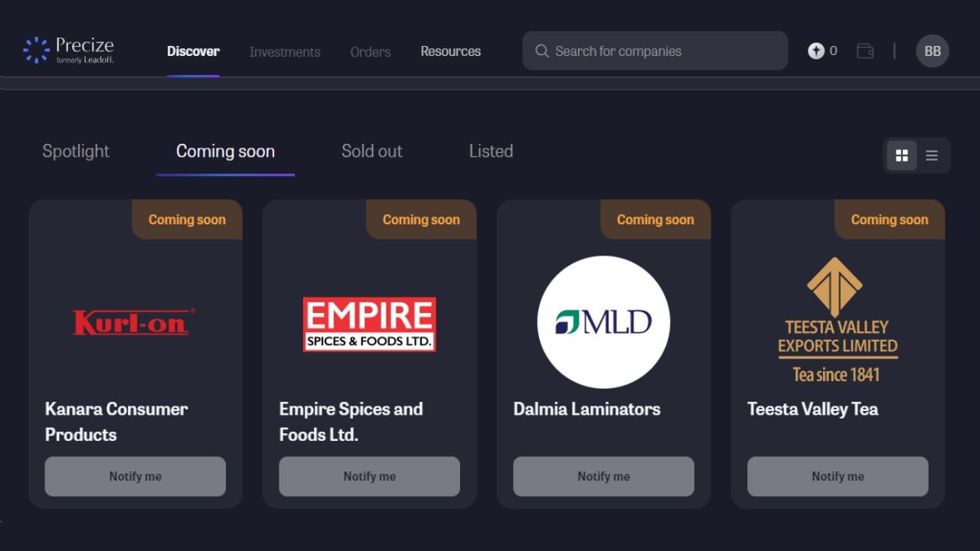Screen dimensions: 980x551
Task: Open the BB profile avatar
Action: 933,51
